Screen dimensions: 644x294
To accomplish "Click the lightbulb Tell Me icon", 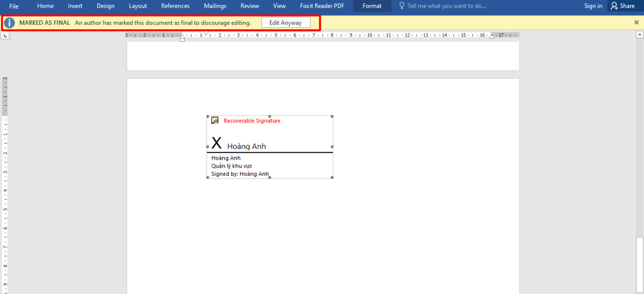I will point(401,6).
